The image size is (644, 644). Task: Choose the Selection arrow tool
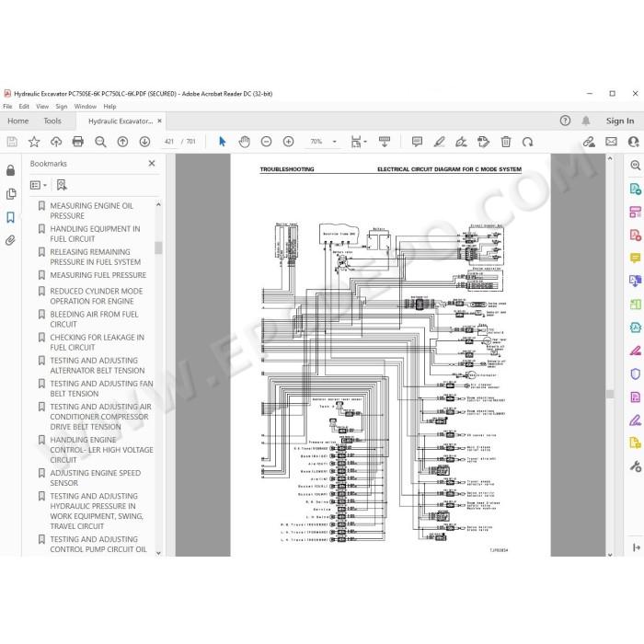223,142
